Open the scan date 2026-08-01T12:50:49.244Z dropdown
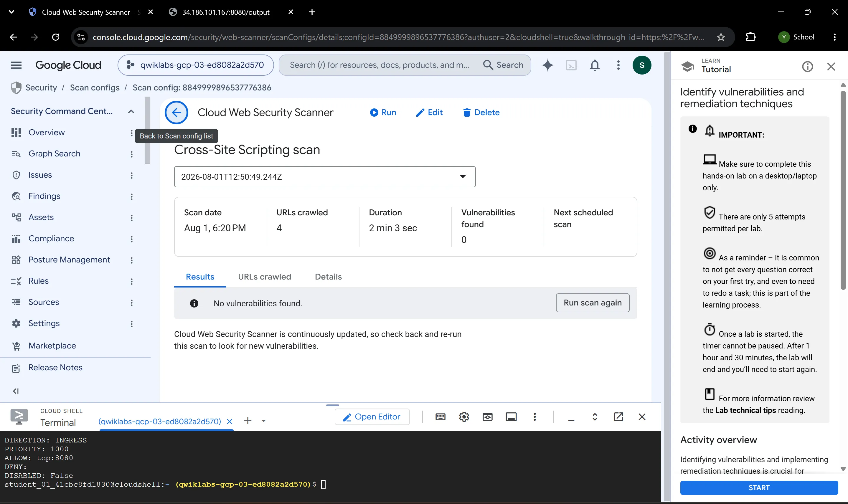The width and height of the screenshot is (848, 504). [325, 177]
